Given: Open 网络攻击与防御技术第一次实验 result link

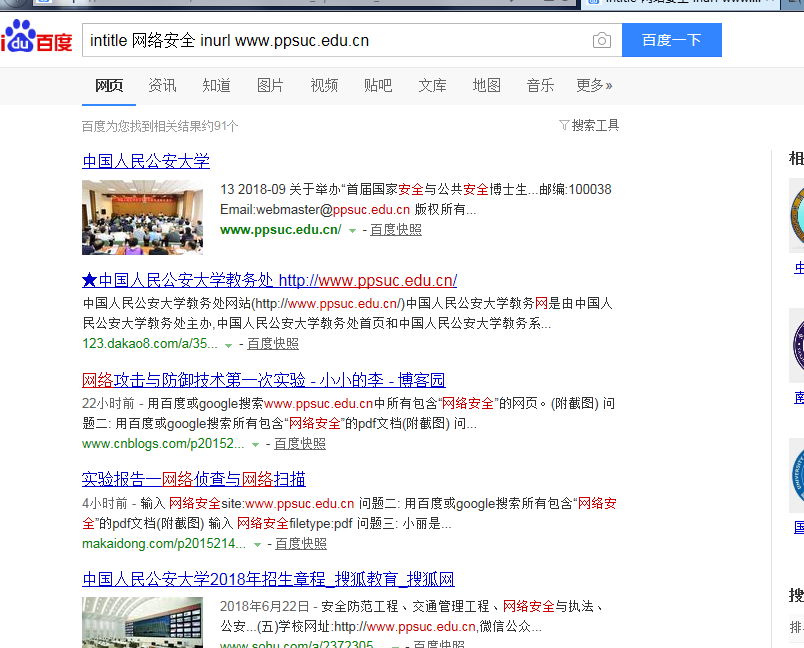Looking at the screenshot, I should pyautogui.click(x=264, y=380).
